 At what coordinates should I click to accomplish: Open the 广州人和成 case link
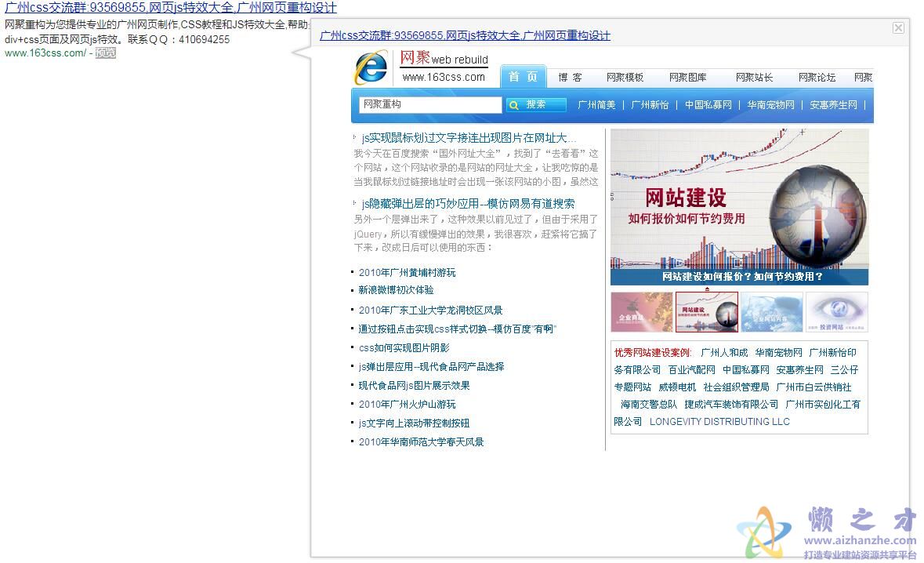[724, 353]
